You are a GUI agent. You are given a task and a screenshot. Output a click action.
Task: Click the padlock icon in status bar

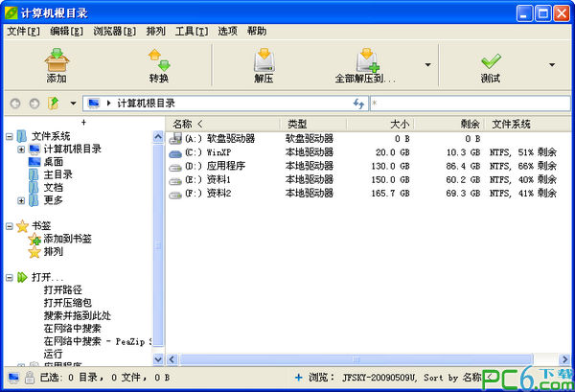[30, 378]
